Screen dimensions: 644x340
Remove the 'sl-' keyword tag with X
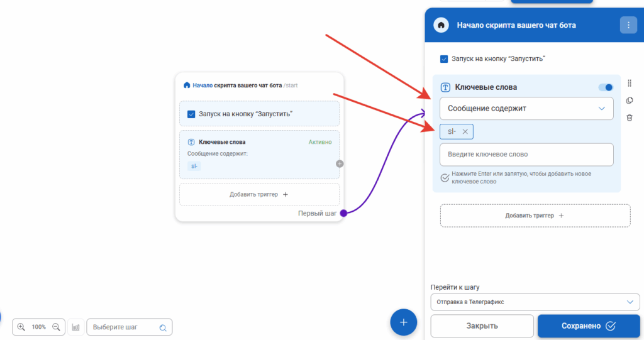(465, 131)
